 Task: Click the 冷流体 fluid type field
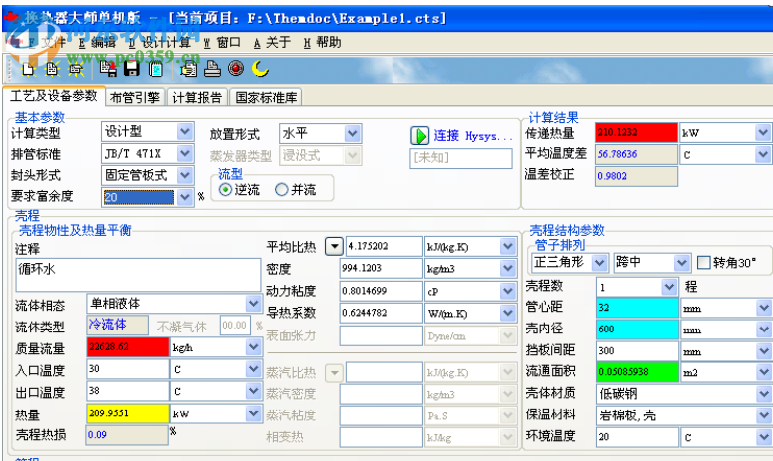point(117,325)
